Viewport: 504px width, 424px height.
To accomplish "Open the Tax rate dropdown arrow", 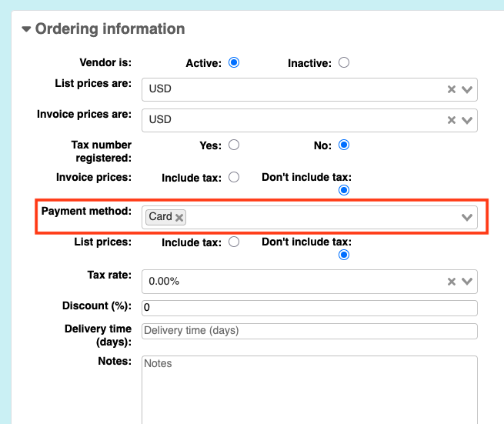I will point(467,282).
